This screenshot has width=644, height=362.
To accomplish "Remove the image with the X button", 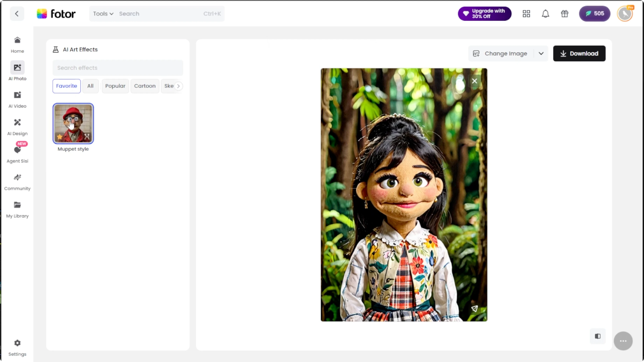I will (x=474, y=81).
